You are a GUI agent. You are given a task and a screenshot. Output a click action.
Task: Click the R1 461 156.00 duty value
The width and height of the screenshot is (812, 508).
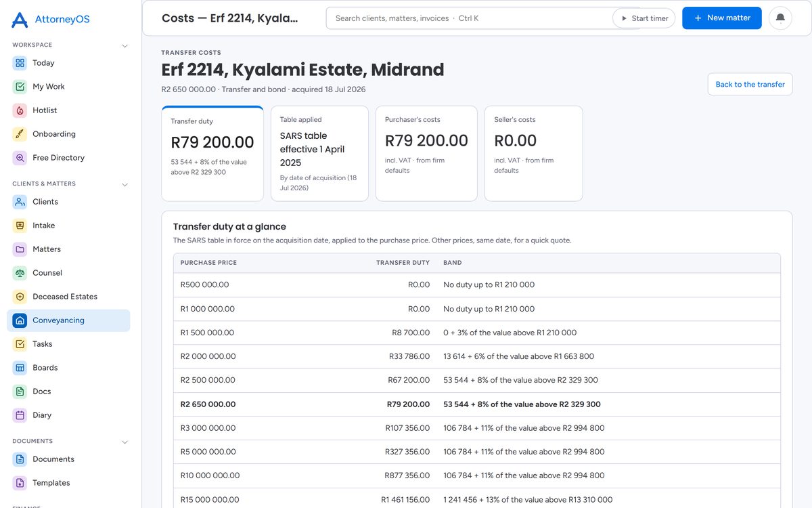405,500
